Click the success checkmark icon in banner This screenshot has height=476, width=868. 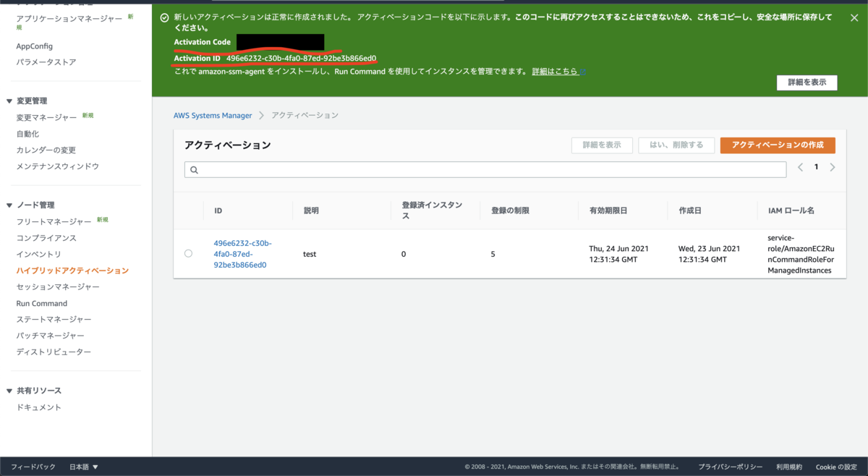[x=164, y=17]
